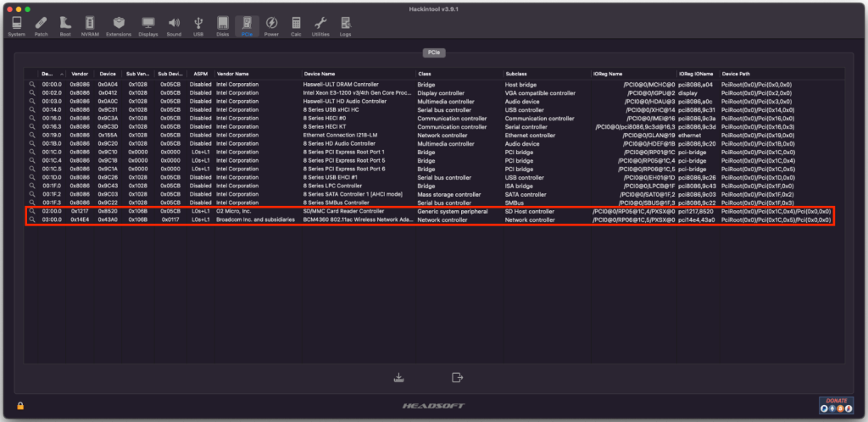Click the export button below table
The height and width of the screenshot is (422, 868).
click(458, 377)
